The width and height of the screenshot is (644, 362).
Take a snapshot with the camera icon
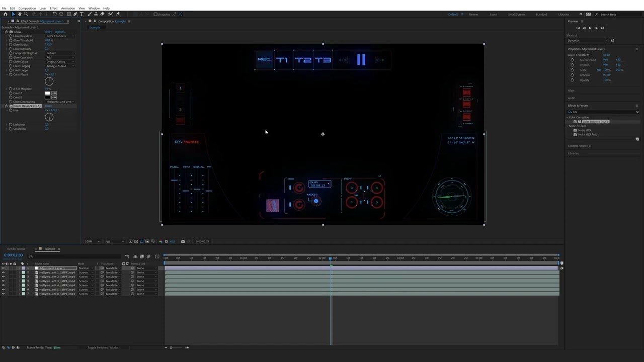(183, 241)
